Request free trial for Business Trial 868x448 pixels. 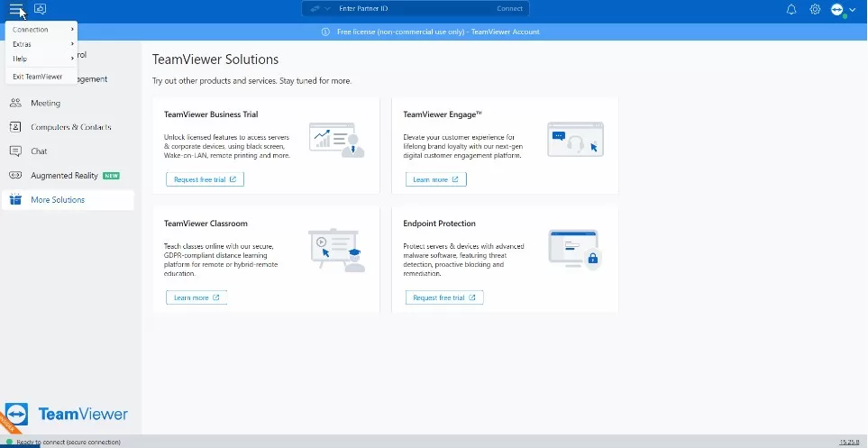pyautogui.click(x=205, y=179)
